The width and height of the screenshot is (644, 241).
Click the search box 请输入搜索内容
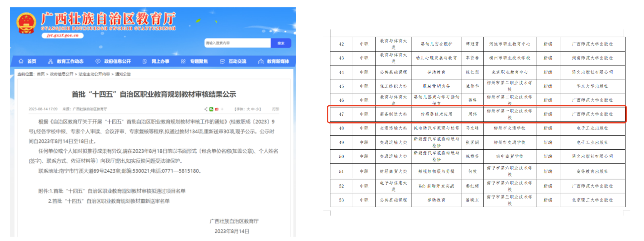237,43
